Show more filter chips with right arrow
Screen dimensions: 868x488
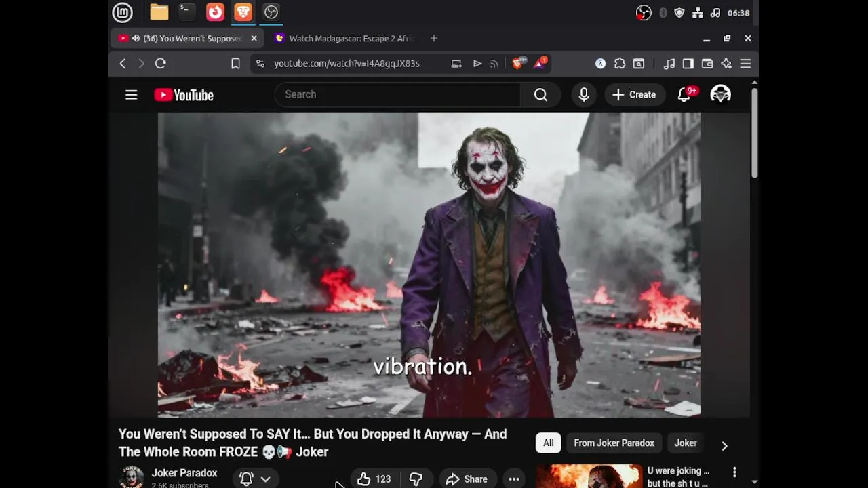pos(724,445)
